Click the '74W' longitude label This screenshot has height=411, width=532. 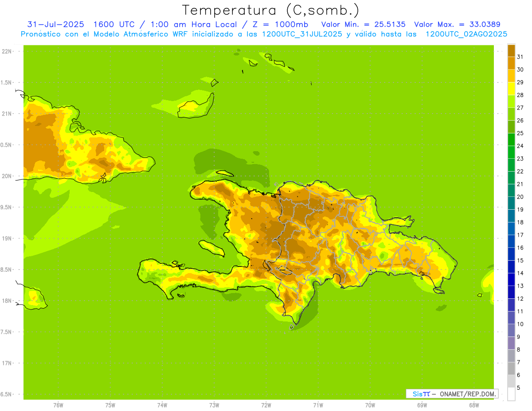162,405
